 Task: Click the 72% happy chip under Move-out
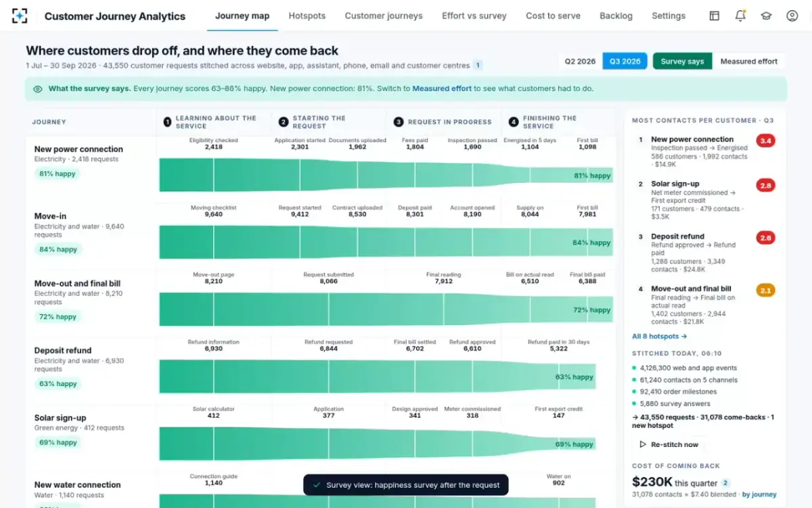[57, 316]
